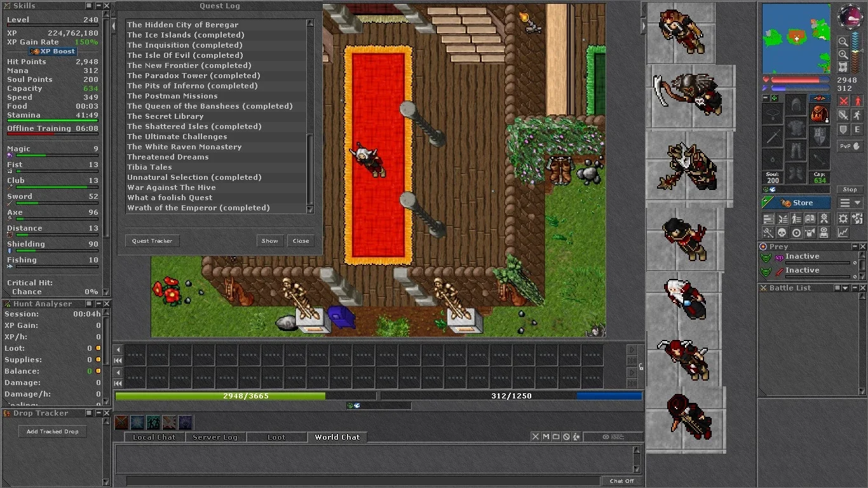Click the M icon on the chat bar
The width and height of the screenshot is (868, 488).
pos(546,437)
